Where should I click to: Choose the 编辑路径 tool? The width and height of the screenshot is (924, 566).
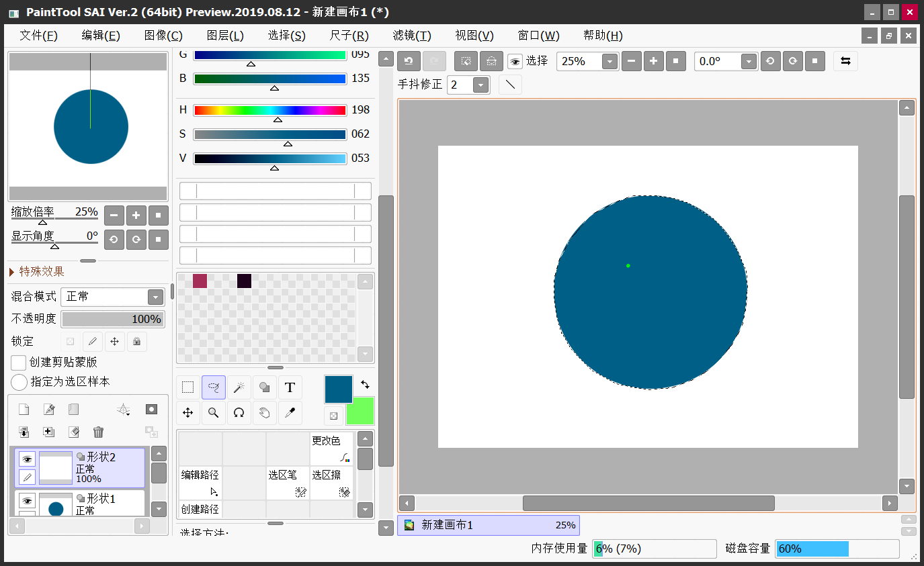pyautogui.click(x=200, y=483)
